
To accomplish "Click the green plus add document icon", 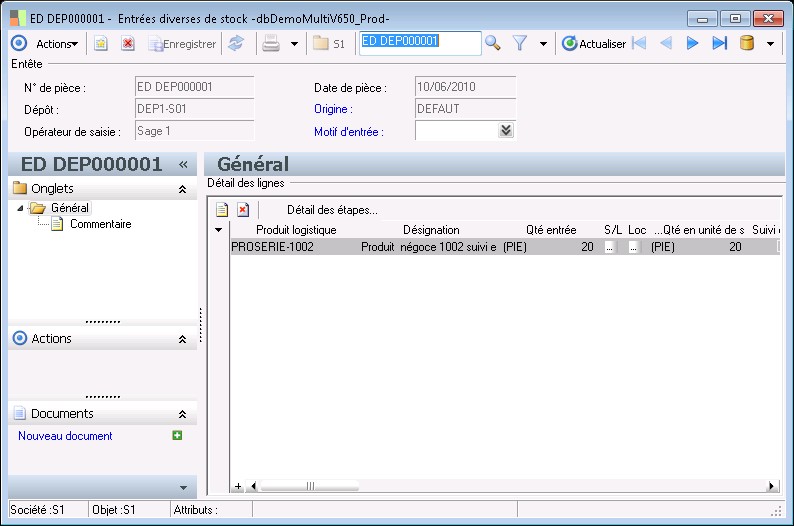I will [x=177, y=435].
